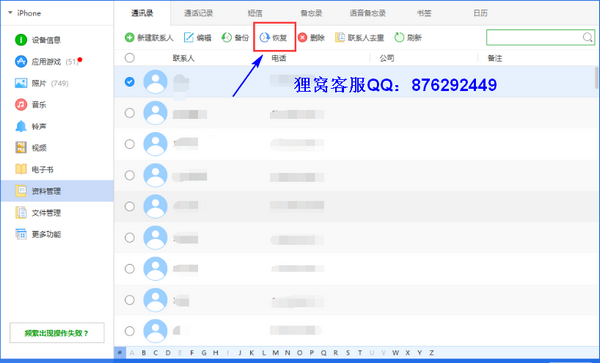Jump to letter Q in alphabet index
The width and height of the screenshot is (600, 363).
pos(323,353)
